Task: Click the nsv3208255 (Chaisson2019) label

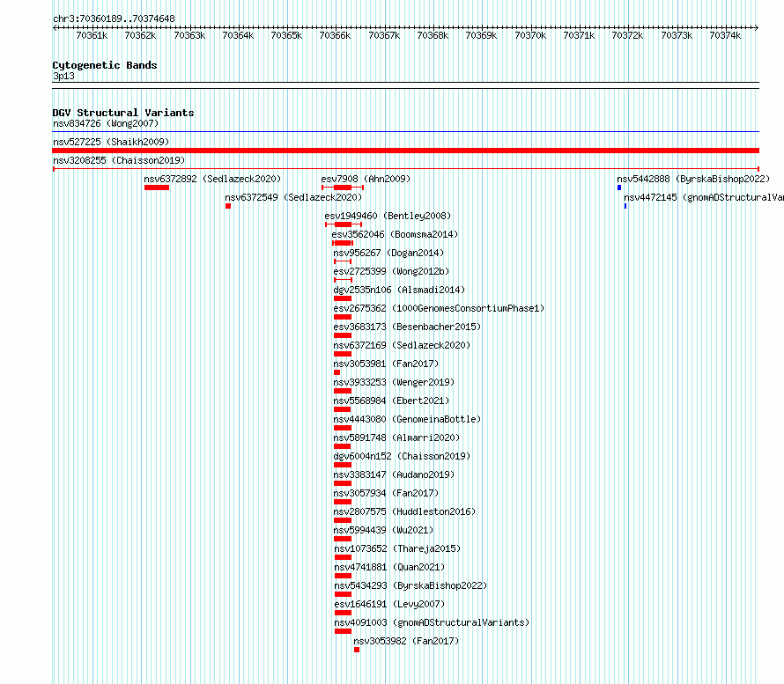Action: click(119, 160)
